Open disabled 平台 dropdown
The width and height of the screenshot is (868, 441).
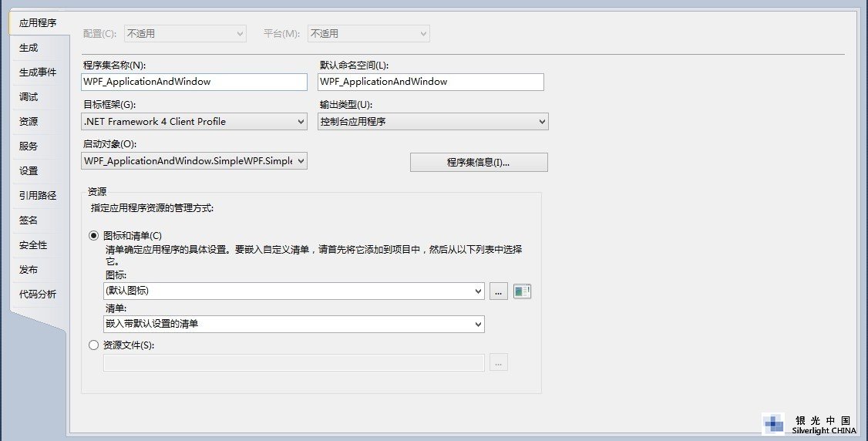(368, 34)
